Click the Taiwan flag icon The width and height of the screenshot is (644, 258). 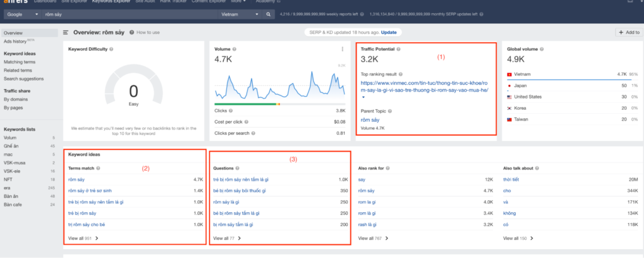[x=509, y=119]
